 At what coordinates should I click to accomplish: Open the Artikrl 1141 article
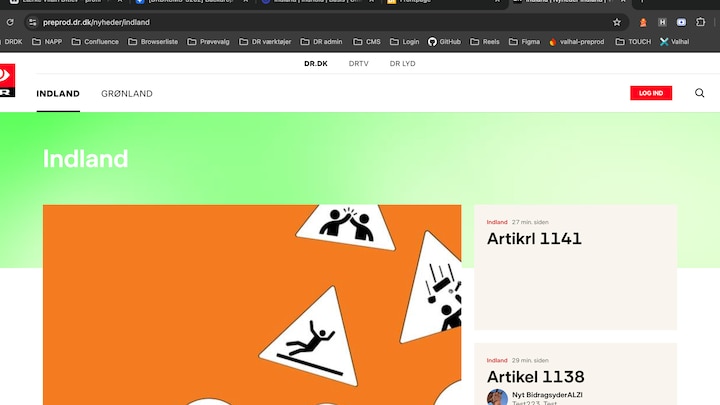534,239
